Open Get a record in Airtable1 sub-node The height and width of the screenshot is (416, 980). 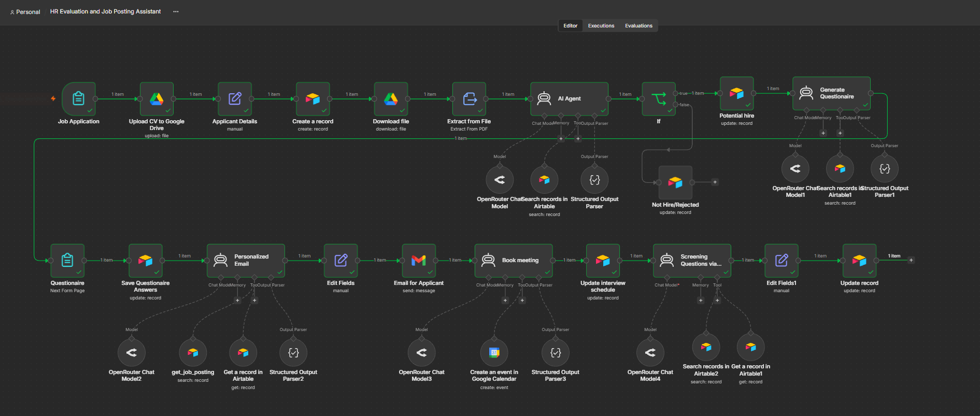click(750, 347)
